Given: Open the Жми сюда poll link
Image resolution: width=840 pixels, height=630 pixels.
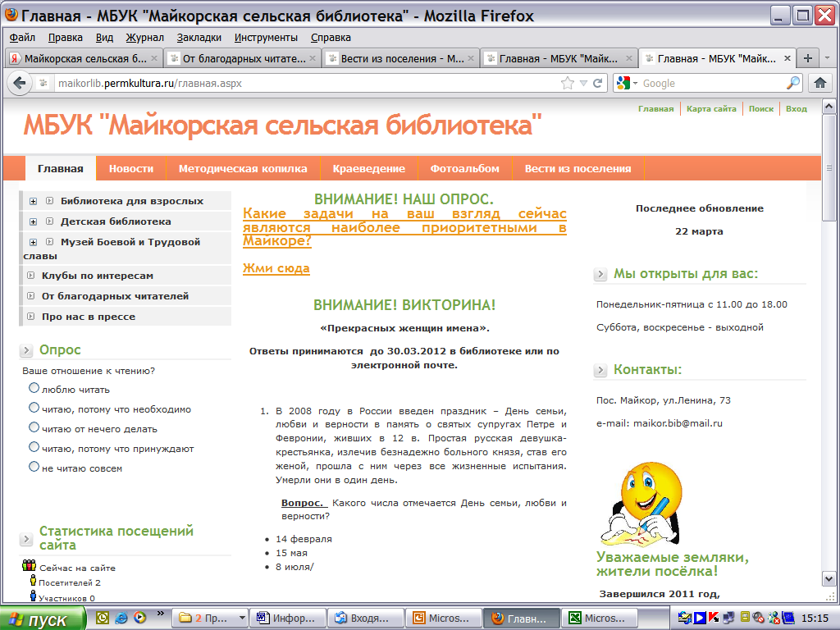Looking at the screenshot, I should (x=276, y=268).
